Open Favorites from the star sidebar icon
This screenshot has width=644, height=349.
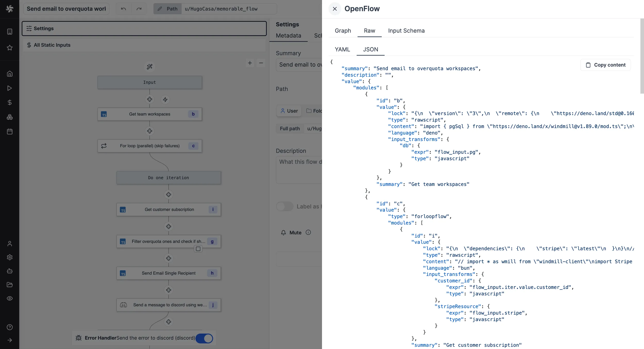(x=10, y=48)
